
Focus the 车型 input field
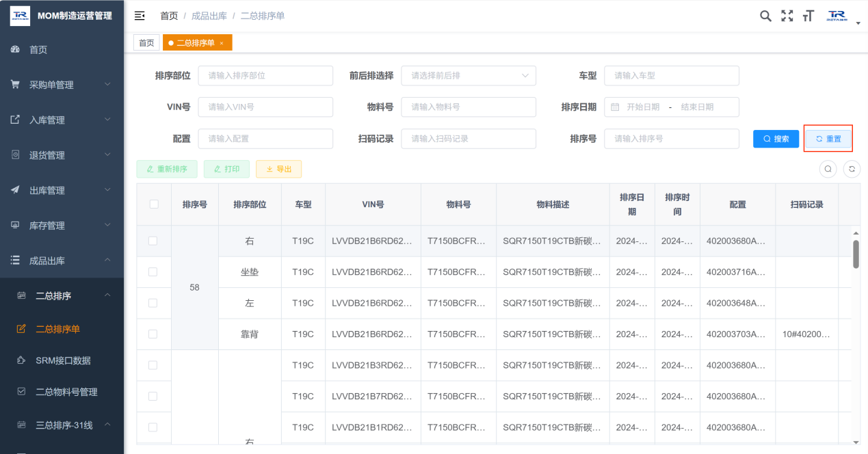click(672, 76)
